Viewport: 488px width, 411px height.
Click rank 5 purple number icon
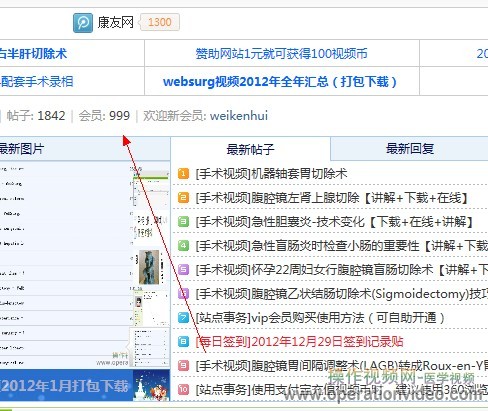(183, 269)
